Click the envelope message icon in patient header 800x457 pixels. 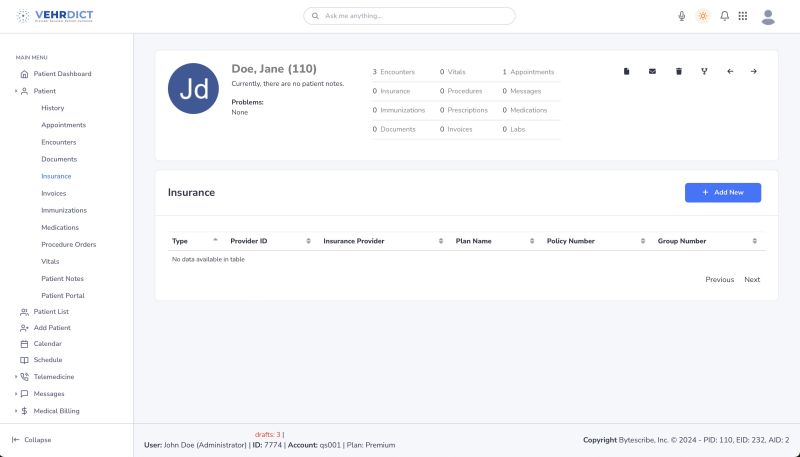pos(652,71)
